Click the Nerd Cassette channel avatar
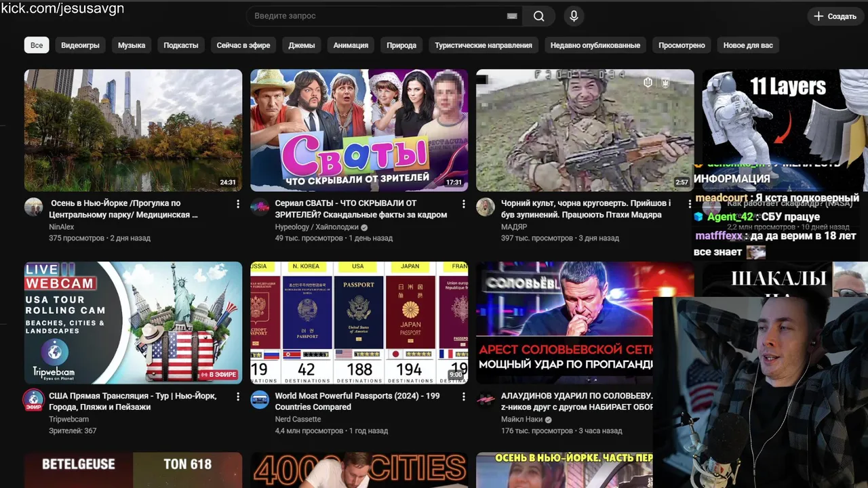 pos(259,399)
